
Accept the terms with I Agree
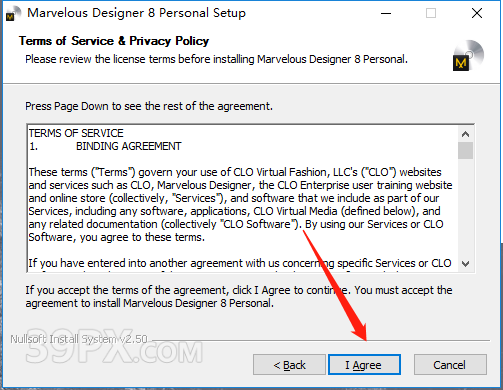364,365
